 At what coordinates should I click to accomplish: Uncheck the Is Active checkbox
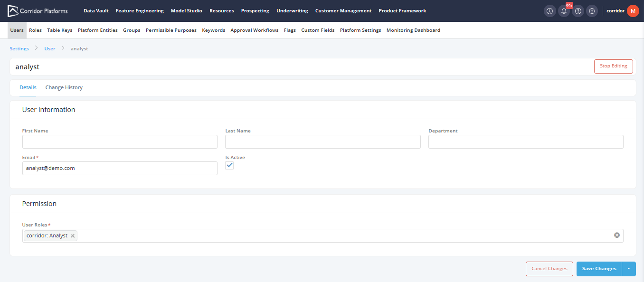[229, 165]
